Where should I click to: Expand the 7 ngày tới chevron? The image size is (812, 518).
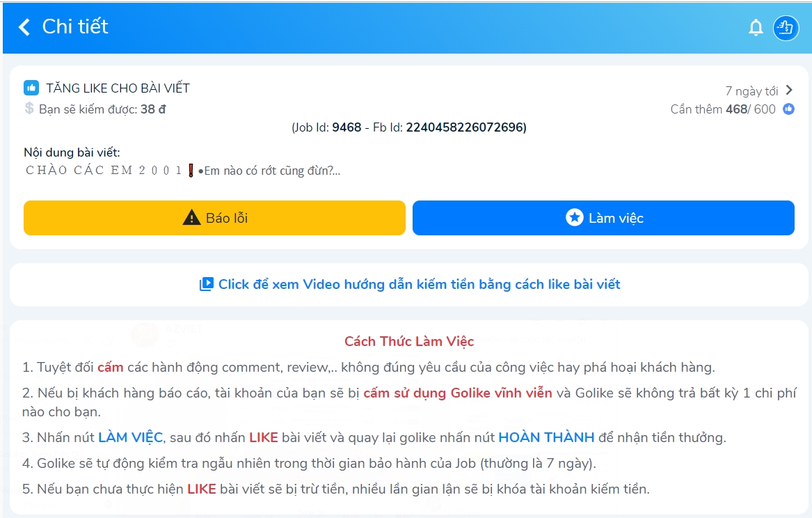click(789, 90)
